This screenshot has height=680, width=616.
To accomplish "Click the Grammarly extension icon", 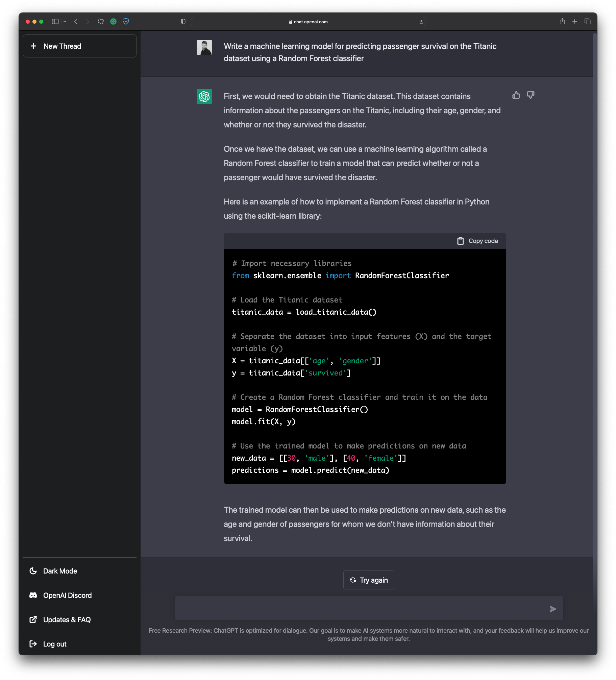I will click(114, 22).
